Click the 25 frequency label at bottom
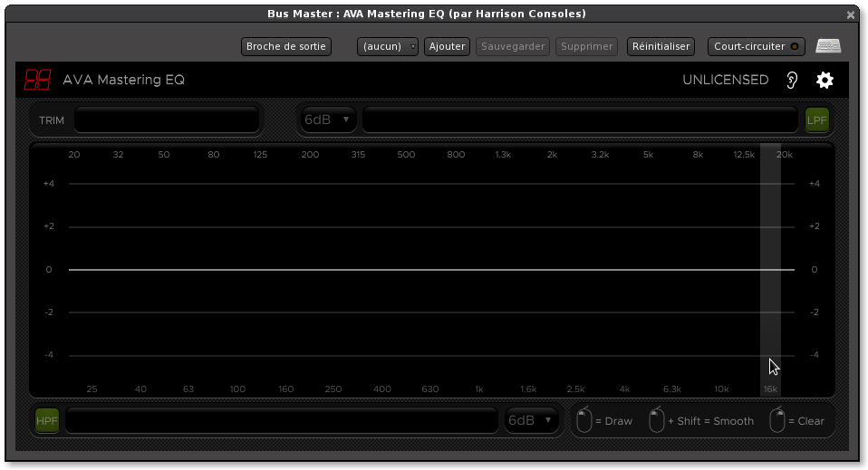Viewport: 868px width, 470px height. coord(92,389)
